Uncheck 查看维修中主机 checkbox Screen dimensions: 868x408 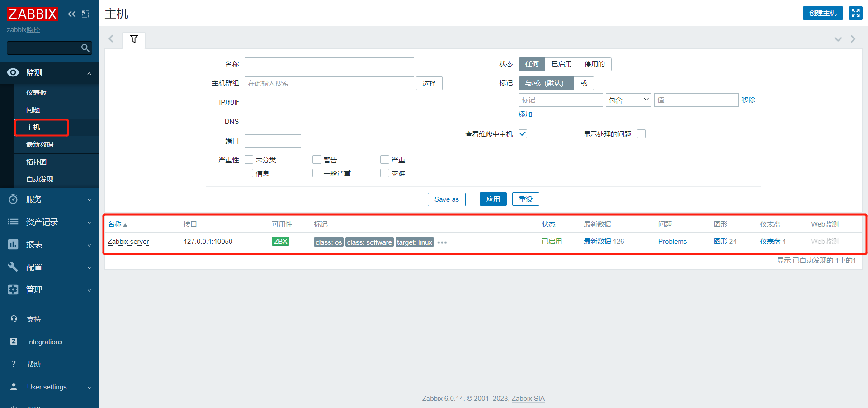523,134
